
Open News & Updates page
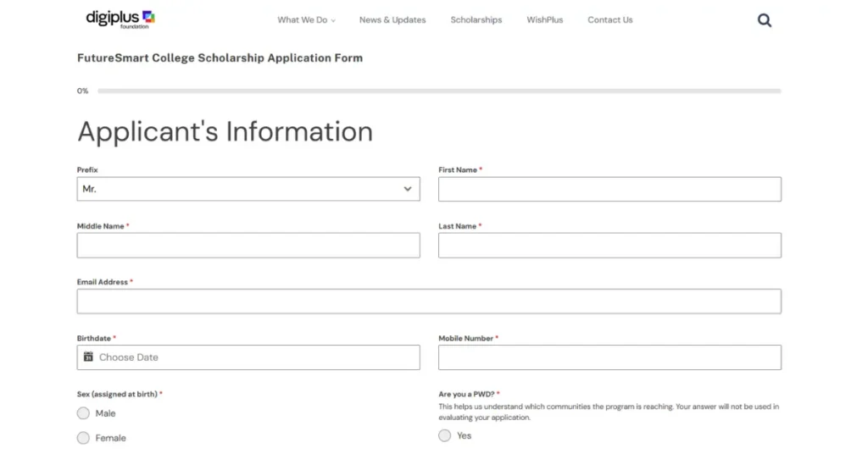coord(392,20)
